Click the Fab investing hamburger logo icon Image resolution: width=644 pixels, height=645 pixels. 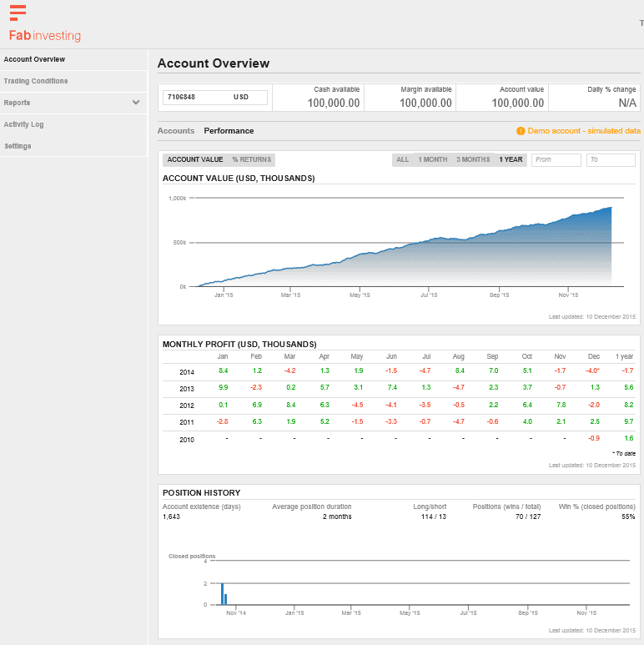(18, 13)
